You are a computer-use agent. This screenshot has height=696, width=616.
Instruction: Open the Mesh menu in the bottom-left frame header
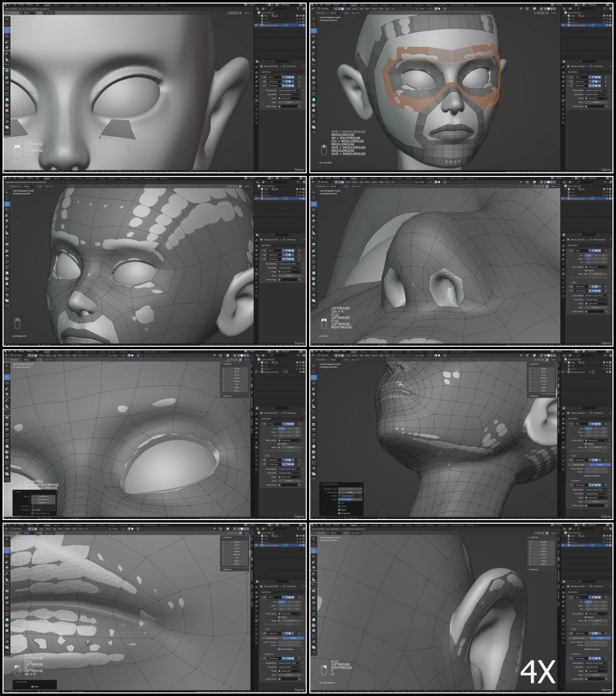click(60, 529)
